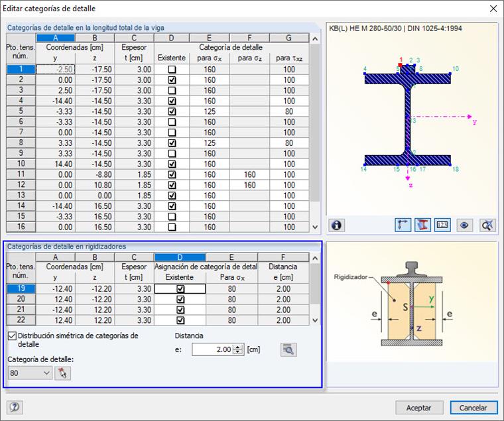This screenshot has width=504, height=421.
Task: Open the help button at bottom left
Action: pos(14,407)
